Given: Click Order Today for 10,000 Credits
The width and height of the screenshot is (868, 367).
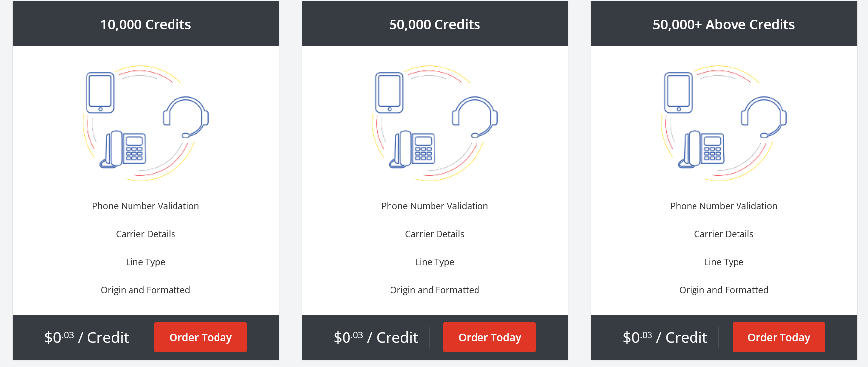Looking at the screenshot, I should pos(200,337).
